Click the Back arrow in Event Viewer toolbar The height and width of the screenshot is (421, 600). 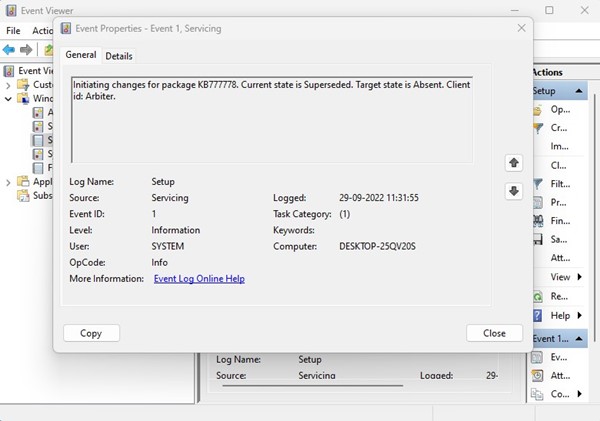(x=9, y=50)
